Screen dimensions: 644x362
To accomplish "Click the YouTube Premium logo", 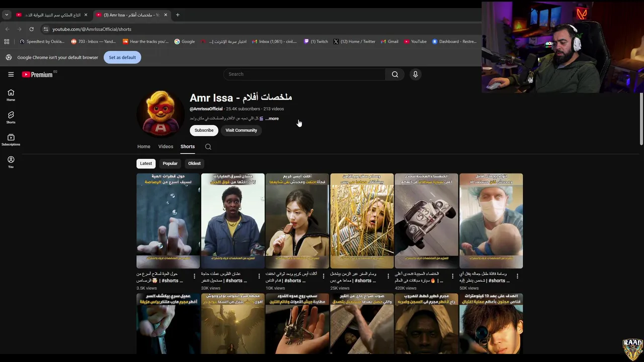I will pos(37,74).
